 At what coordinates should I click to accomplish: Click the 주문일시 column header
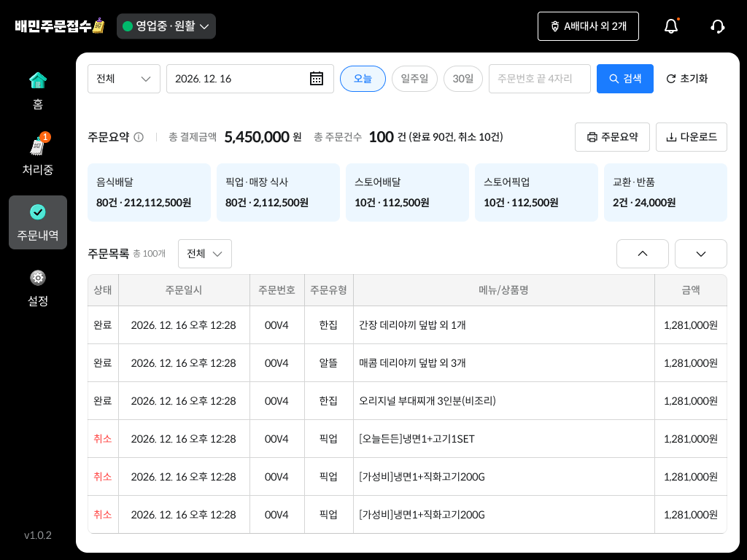pyautogui.click(x=184, y=290)
